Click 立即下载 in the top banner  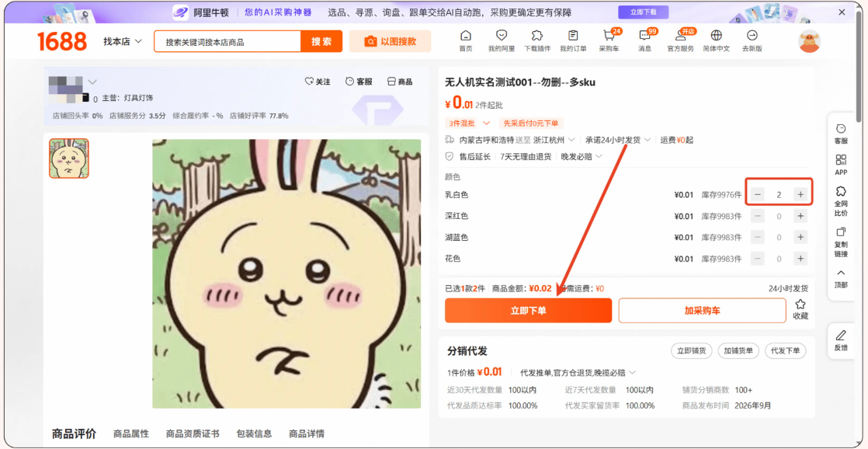click(x=644, y=12)
